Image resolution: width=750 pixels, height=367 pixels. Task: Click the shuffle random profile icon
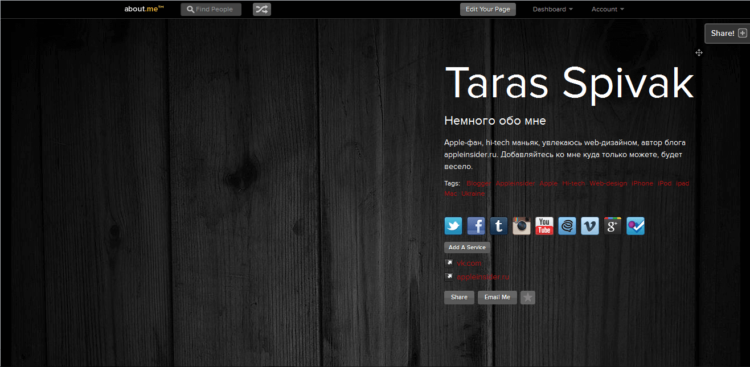(262, 9)
